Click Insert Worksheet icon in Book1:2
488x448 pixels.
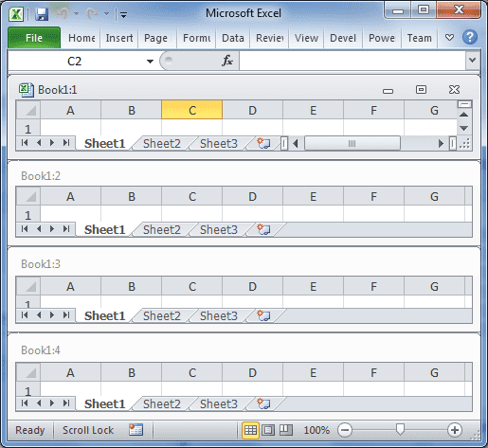coord(263,229)
